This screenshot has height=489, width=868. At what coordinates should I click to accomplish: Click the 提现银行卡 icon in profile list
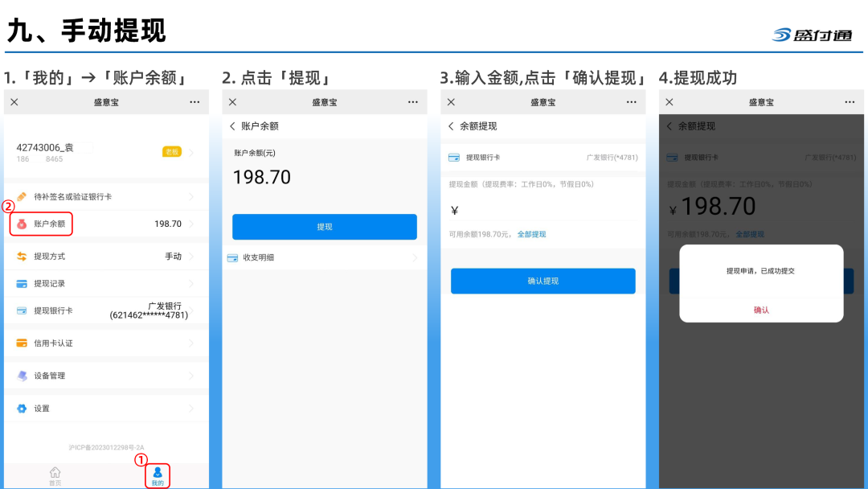pos(22,310)
